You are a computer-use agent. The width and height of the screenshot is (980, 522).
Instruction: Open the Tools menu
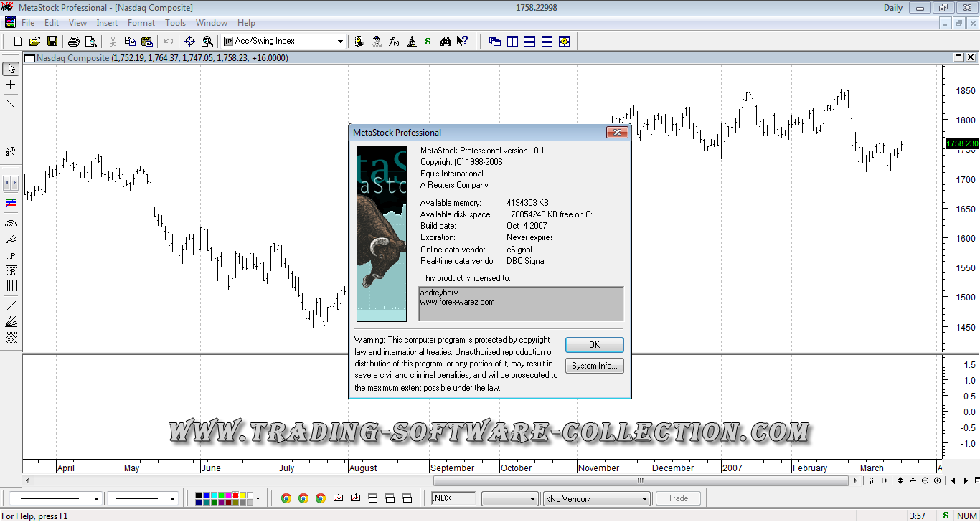[175, 23]
